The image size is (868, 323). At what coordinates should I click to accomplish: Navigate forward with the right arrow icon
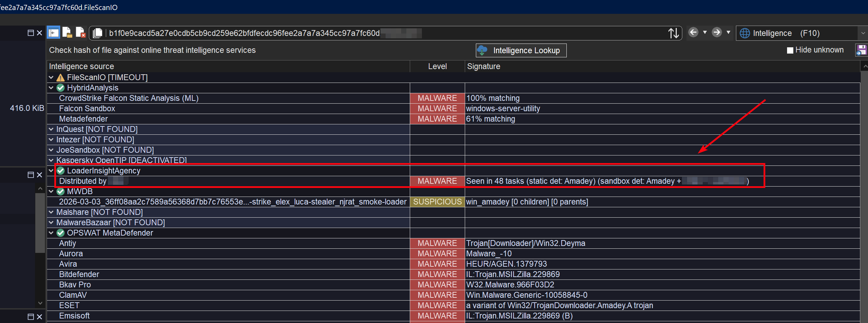pyautogui.click(x=716, y=32)
